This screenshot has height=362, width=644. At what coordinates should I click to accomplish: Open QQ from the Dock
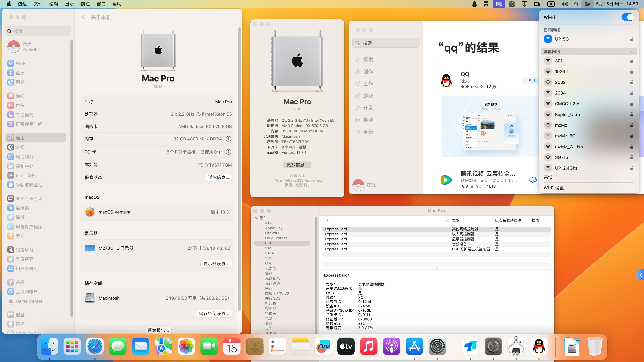tap(539, 346)
